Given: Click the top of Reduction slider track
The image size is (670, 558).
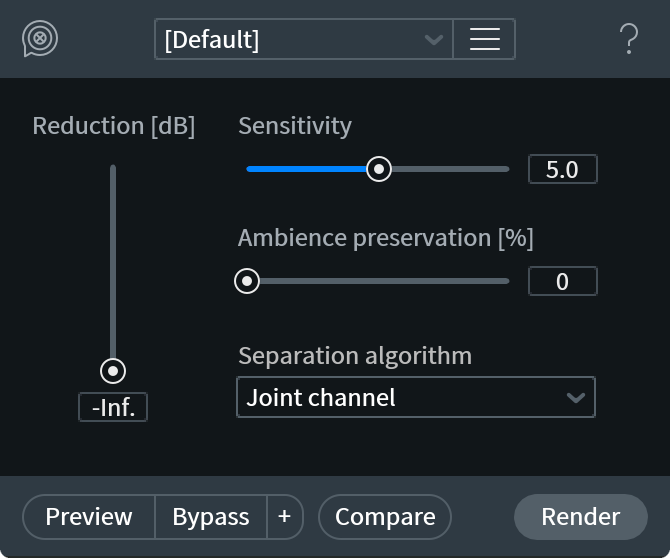Looking at the screenshot, I should [113, 170].
